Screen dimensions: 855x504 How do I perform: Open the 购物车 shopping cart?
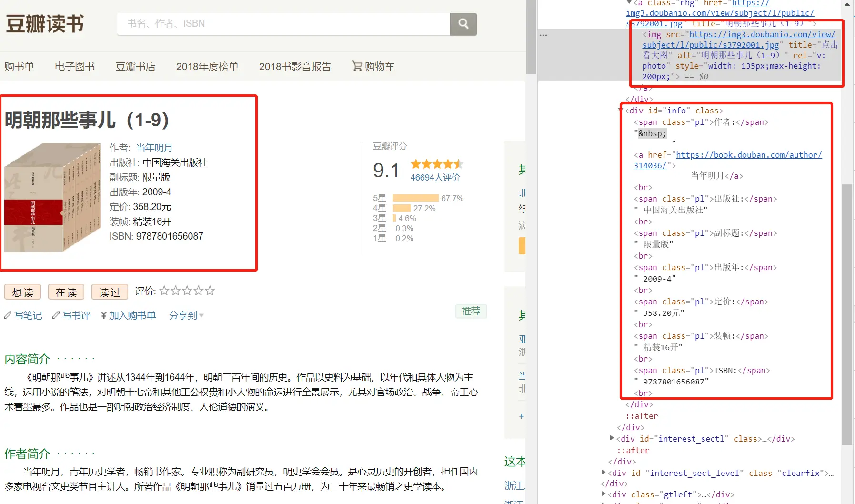pyautogui.click(x=373, y=66)
